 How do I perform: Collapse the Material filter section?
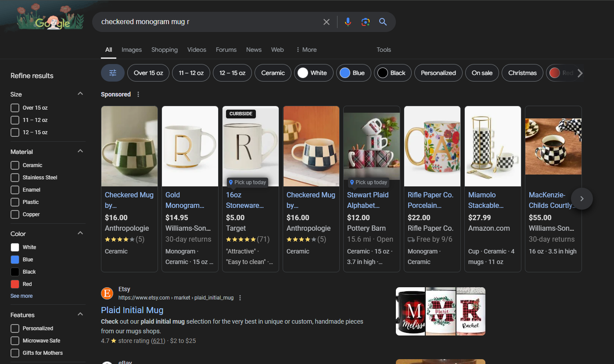coord(80,151)
